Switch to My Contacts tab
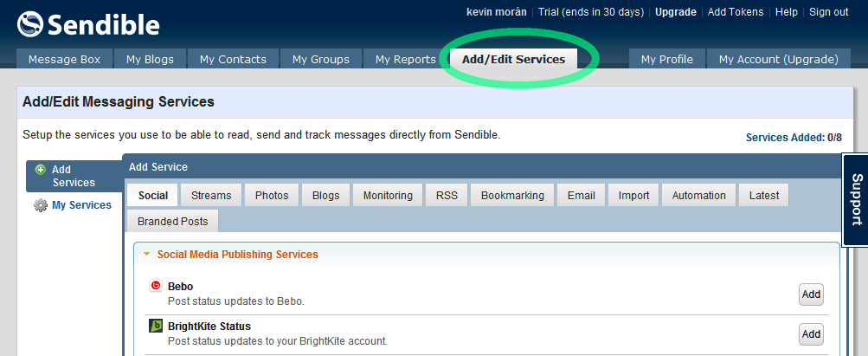Screen dimensions: 868x356 pos(232,60)
